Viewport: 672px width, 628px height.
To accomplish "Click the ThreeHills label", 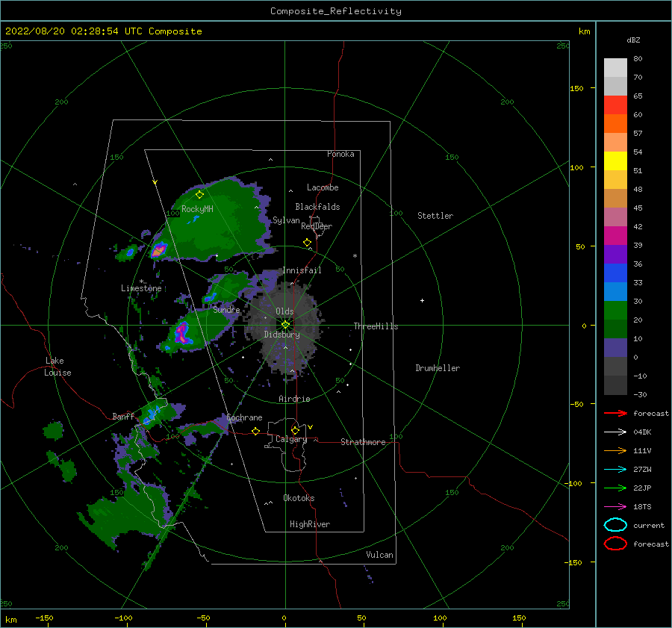I will 376,326.
